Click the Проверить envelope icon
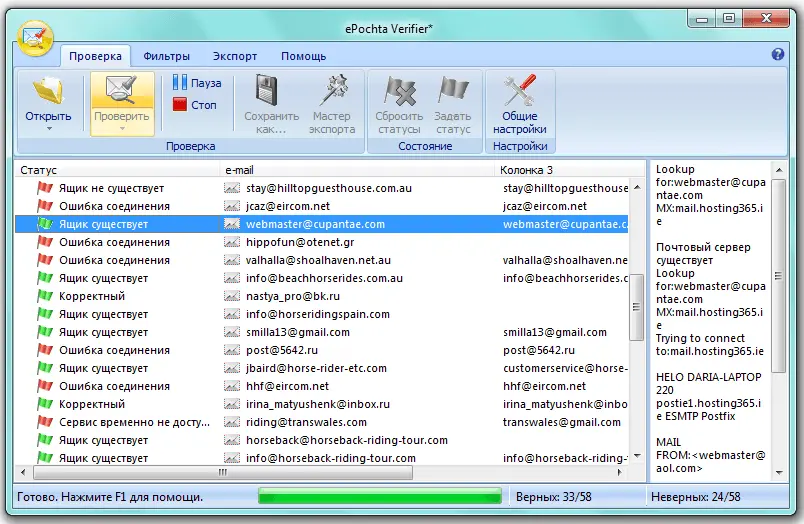Viewport: 804px width, 524px height. pos(121,92)
